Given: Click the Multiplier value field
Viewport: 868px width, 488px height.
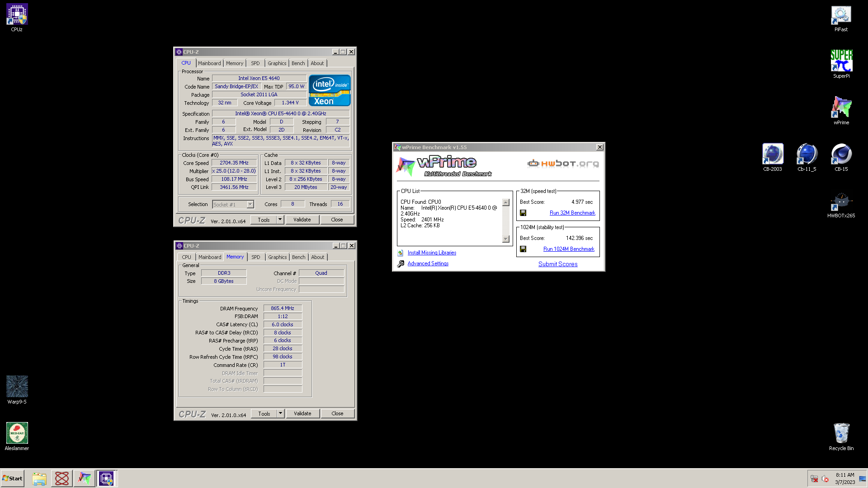Looking at the screenshot, I should [234, 171].
